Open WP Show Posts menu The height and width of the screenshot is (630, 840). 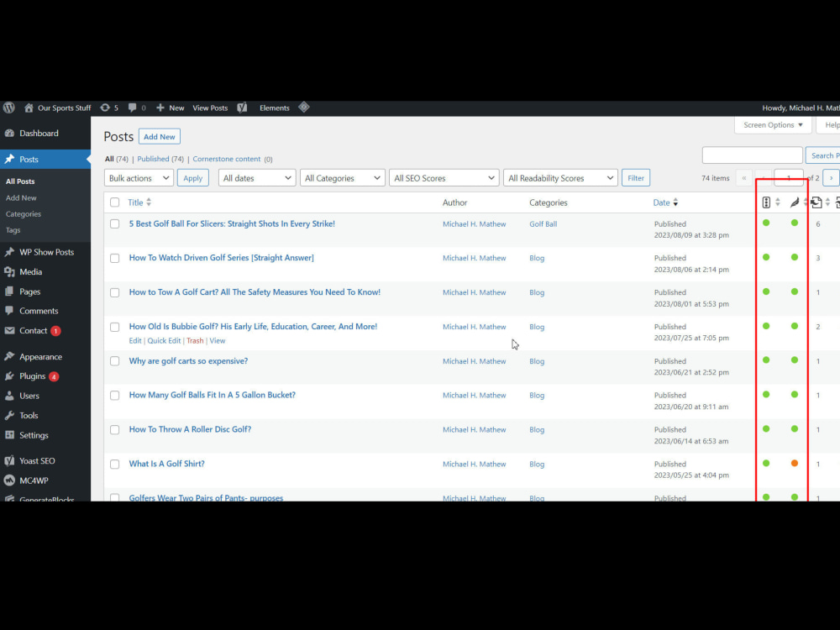[x=45, y=252]
